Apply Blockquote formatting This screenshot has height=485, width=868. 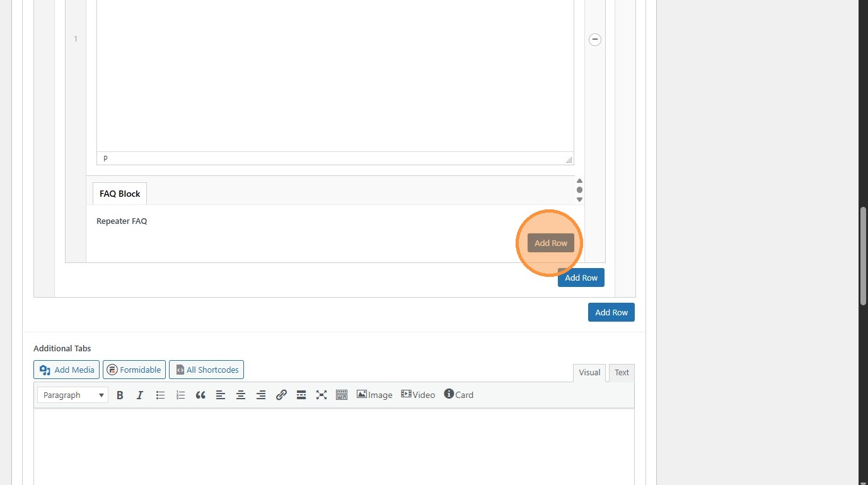[200, 395]
